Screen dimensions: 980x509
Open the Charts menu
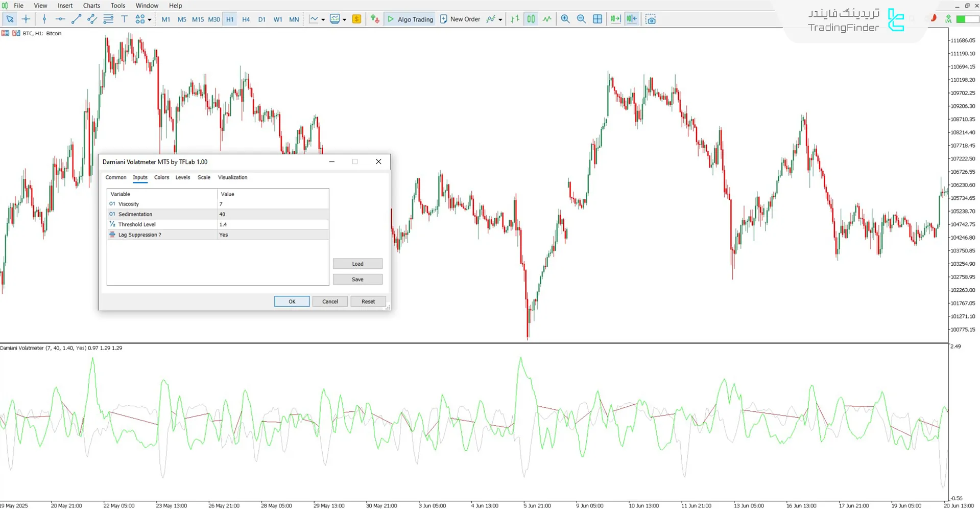coord(91,6)
